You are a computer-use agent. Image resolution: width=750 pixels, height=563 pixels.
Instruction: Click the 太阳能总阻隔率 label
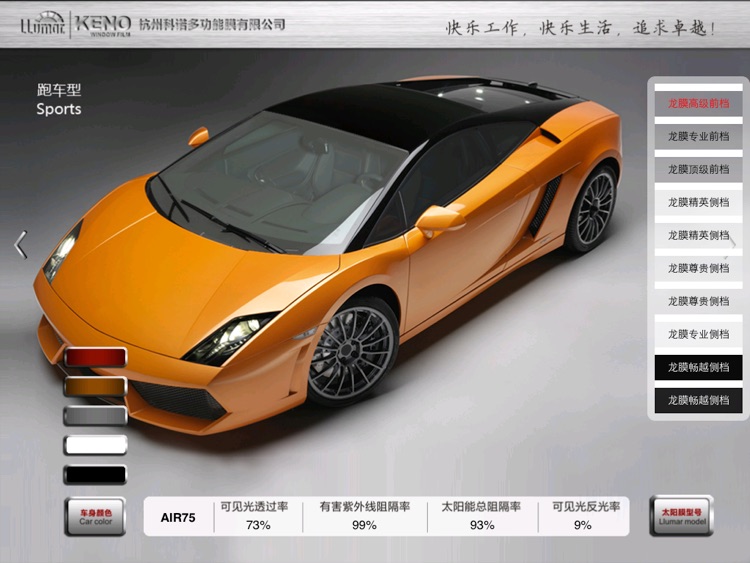tap(481, 507)
